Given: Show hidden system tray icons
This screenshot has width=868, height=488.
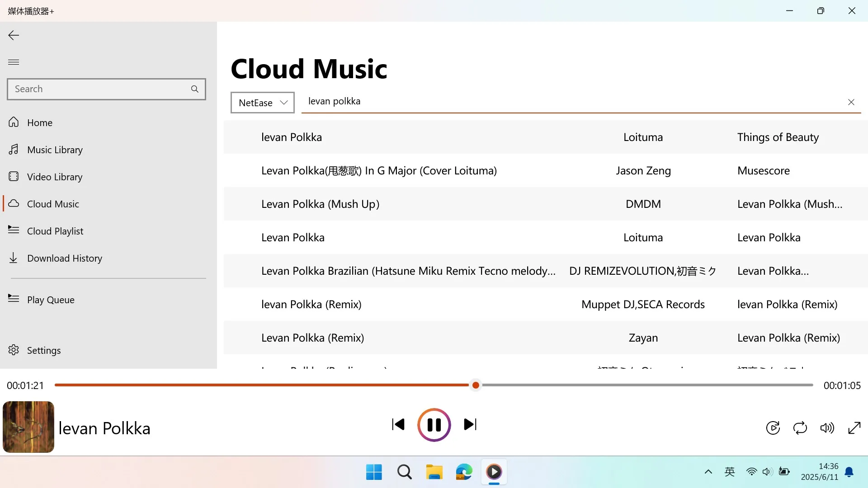Looking at the screenshot, I should pos(708,472).
